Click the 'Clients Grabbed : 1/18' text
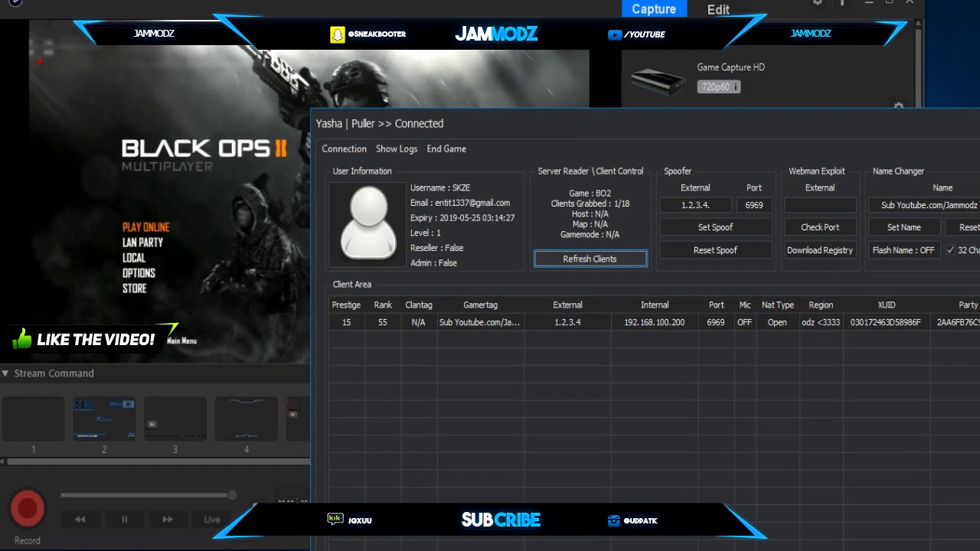 (x=590, y=204)
